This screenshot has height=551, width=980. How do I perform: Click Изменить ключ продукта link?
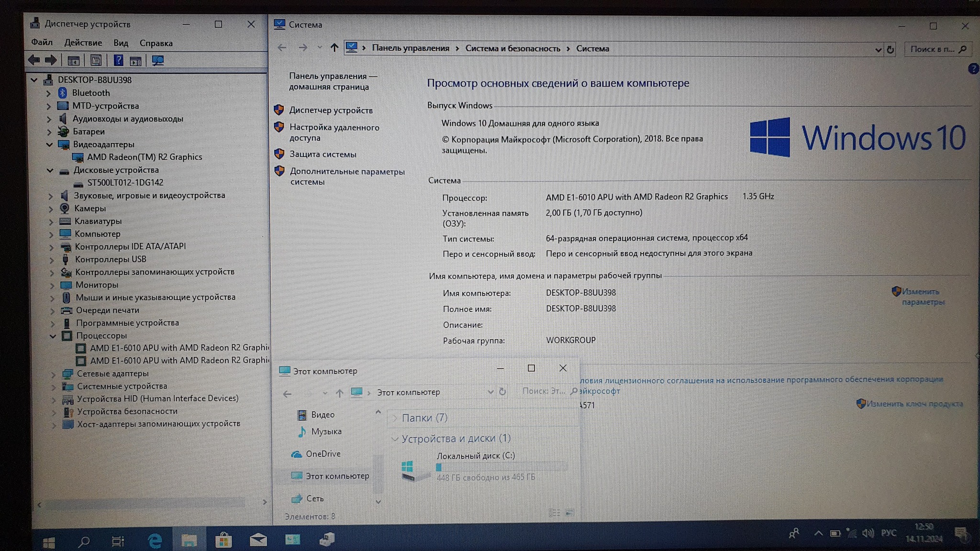tap(914, 404)
